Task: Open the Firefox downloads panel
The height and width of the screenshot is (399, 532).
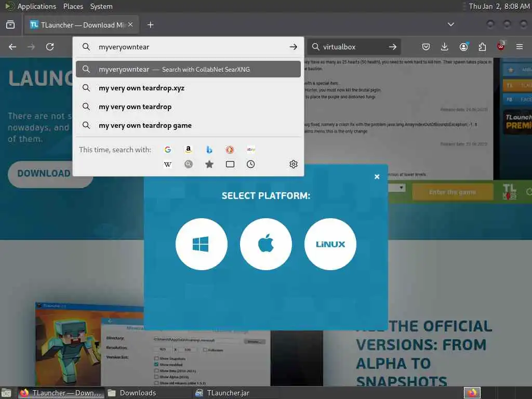Action: 445,47
